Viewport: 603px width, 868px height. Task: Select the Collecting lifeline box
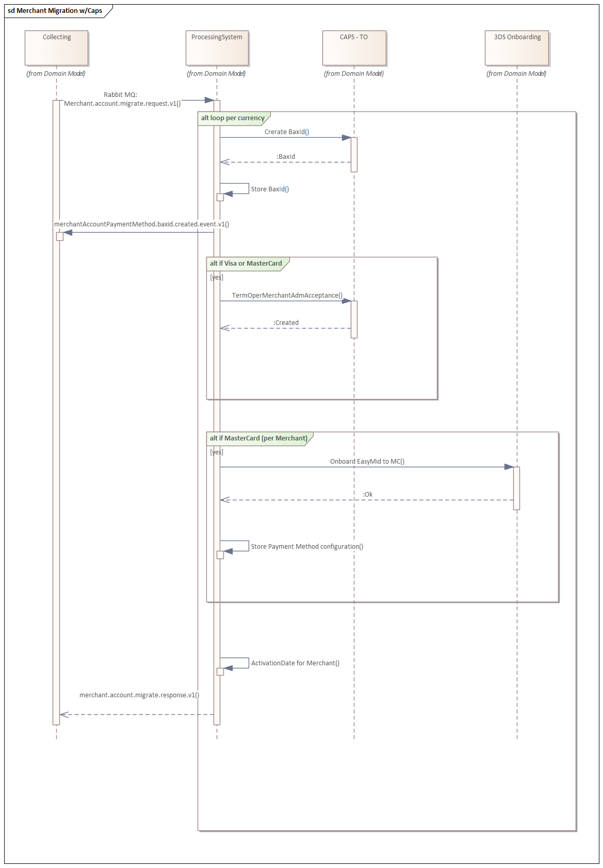pyautogui.click(x=57, y=48)
